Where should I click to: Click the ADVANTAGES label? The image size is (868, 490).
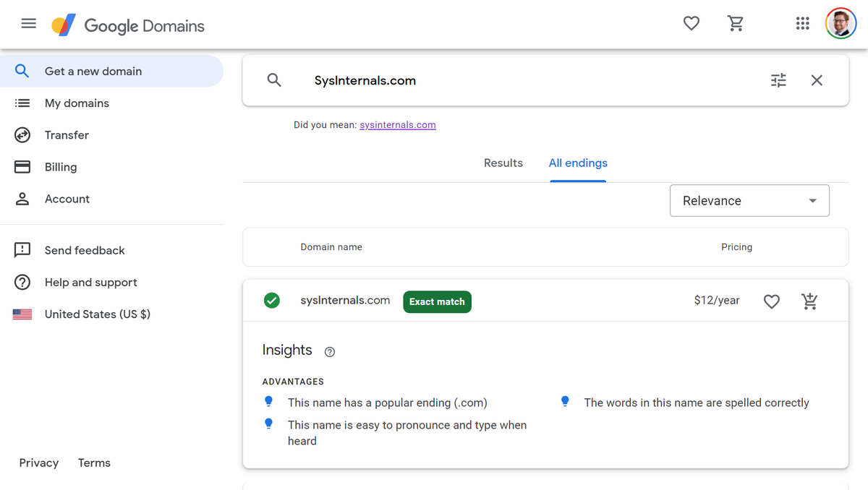click(293, 382)
